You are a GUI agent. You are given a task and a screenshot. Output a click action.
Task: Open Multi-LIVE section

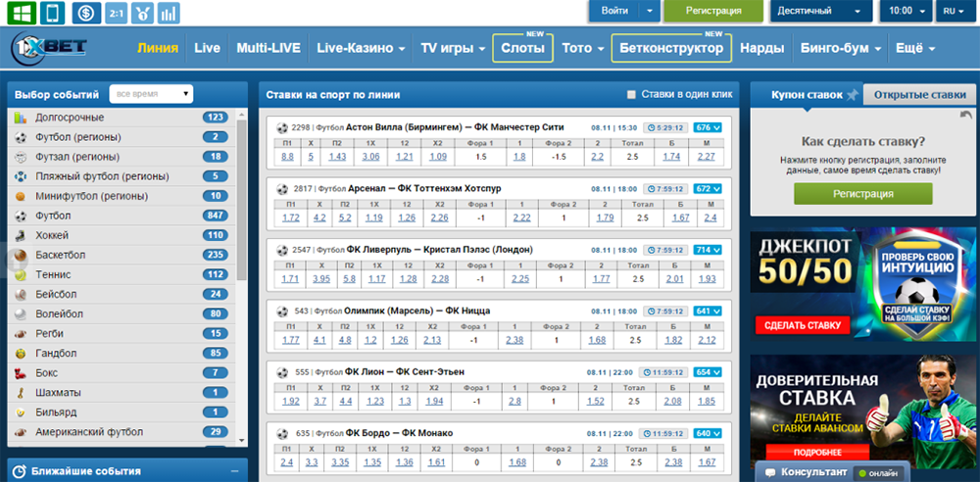point(269,48)
